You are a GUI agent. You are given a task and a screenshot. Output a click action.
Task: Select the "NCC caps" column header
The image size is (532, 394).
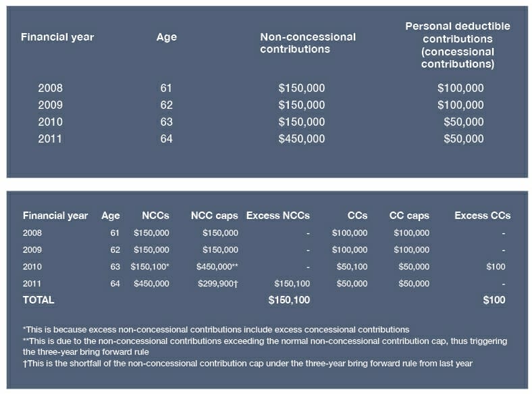click(214, 216)
